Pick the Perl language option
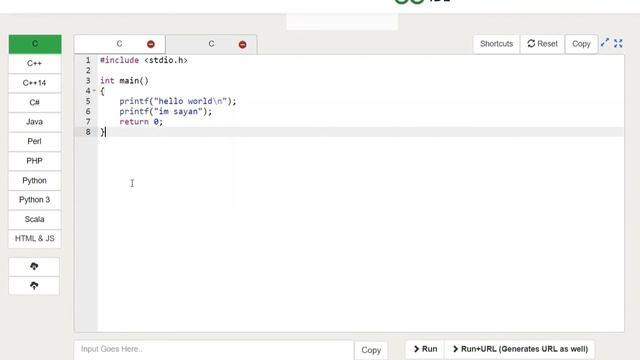640x360 pixels. coord(35,141)
